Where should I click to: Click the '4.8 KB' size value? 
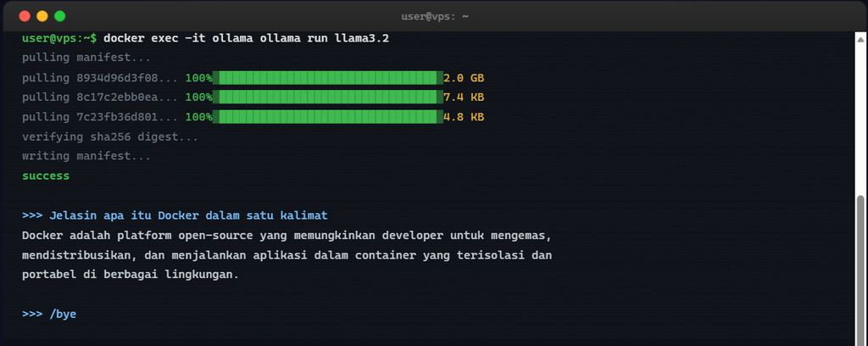[x=464, y=117]
